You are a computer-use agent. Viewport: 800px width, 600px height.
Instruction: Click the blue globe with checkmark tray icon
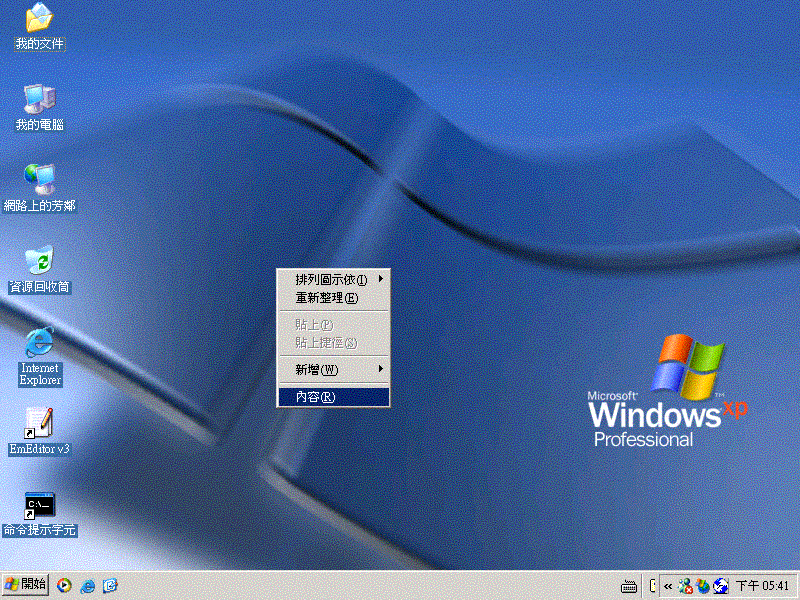click(720, 586)
